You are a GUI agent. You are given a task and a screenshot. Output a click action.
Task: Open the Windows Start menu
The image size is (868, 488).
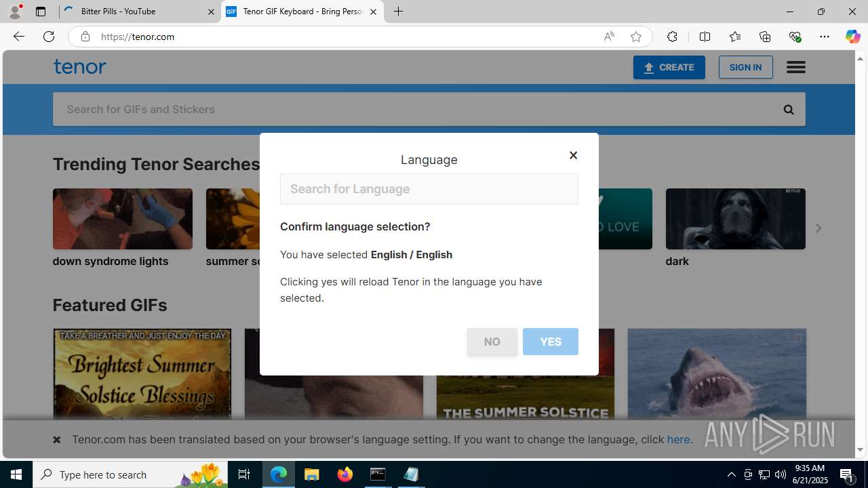coord(16,474)
